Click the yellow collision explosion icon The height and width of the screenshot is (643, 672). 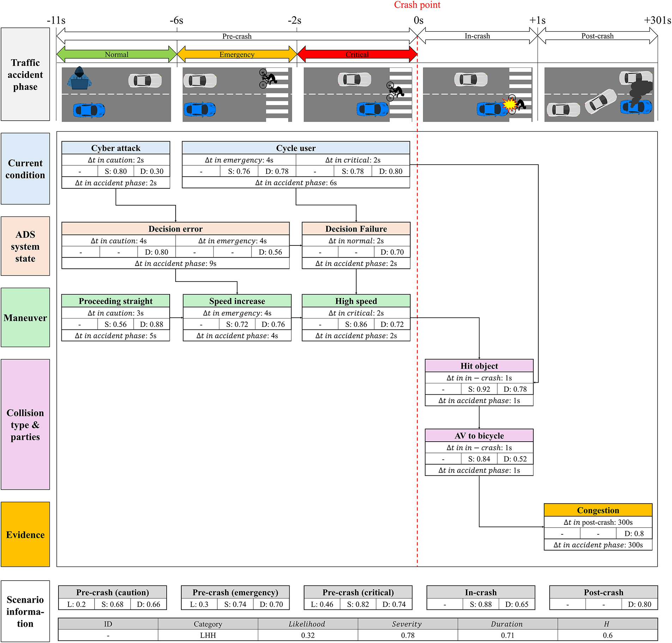tap(509, 104)
